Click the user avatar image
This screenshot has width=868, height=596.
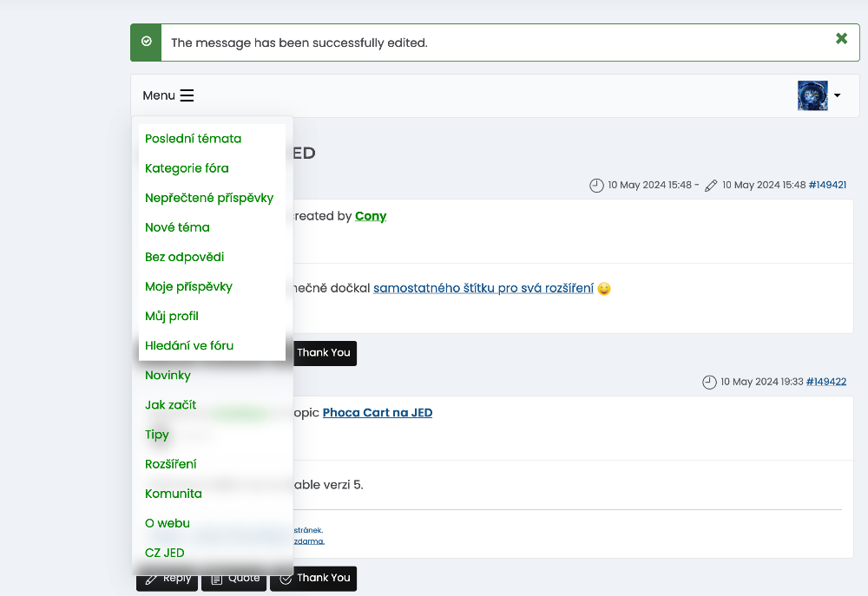(812, 95)
